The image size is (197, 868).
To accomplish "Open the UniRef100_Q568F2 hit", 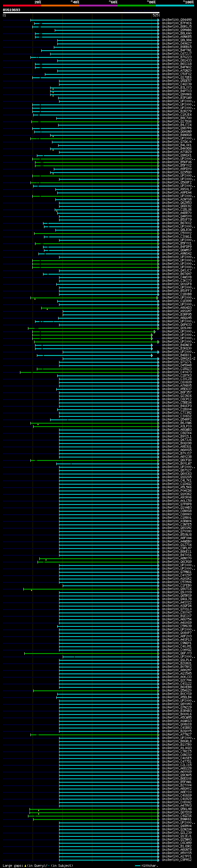I will tap(176, 182).
